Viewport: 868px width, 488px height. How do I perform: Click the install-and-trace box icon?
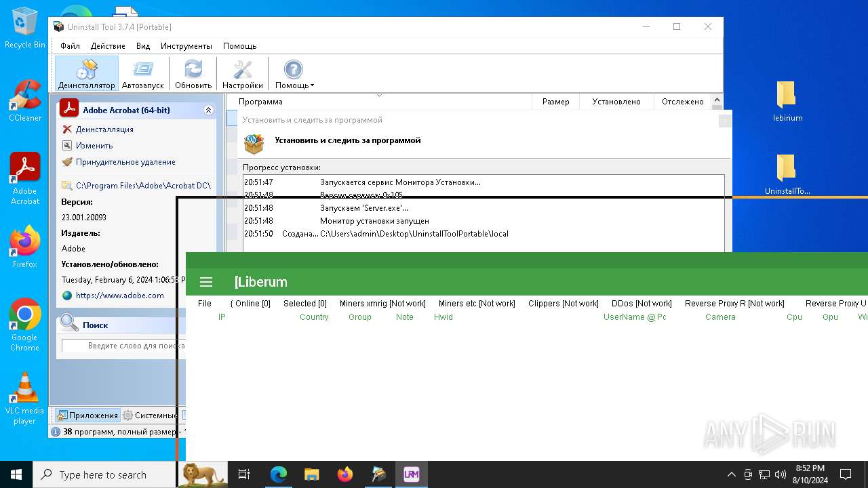coord(254,144)
